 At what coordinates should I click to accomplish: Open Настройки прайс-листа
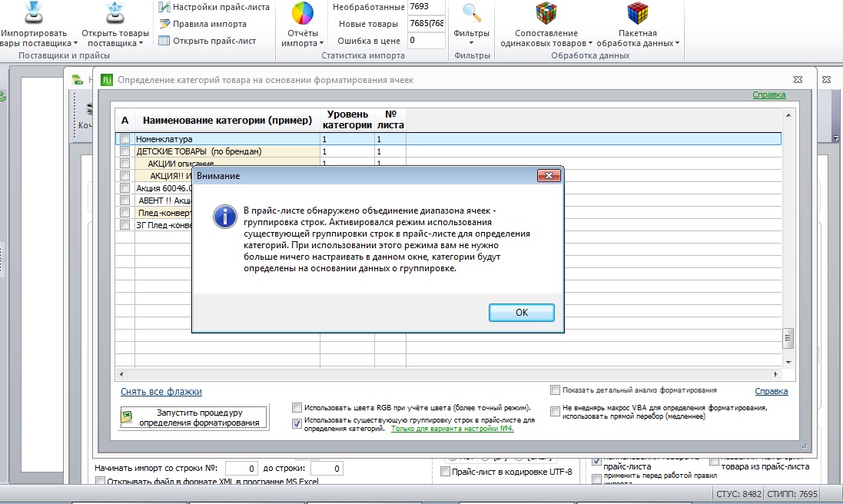pos(214,7)
